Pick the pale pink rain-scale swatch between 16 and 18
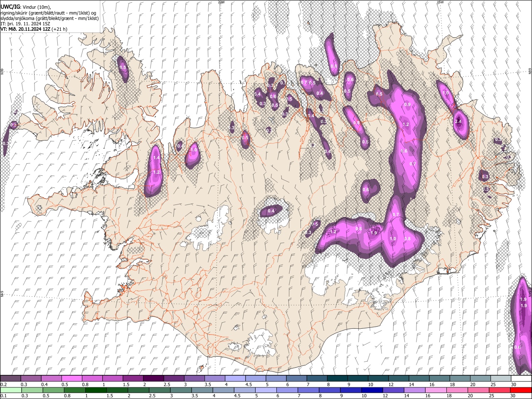 pyautogui.click(x=436, y=390)
